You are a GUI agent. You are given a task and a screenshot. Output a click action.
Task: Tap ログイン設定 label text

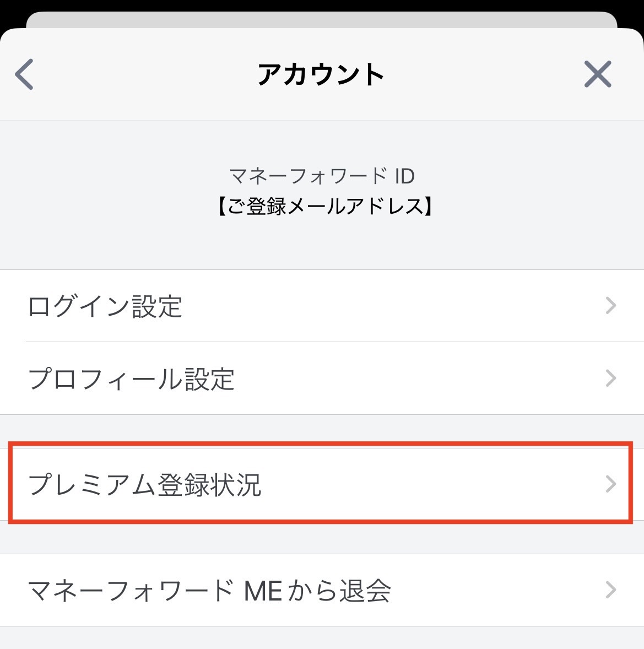pos(105,307)
